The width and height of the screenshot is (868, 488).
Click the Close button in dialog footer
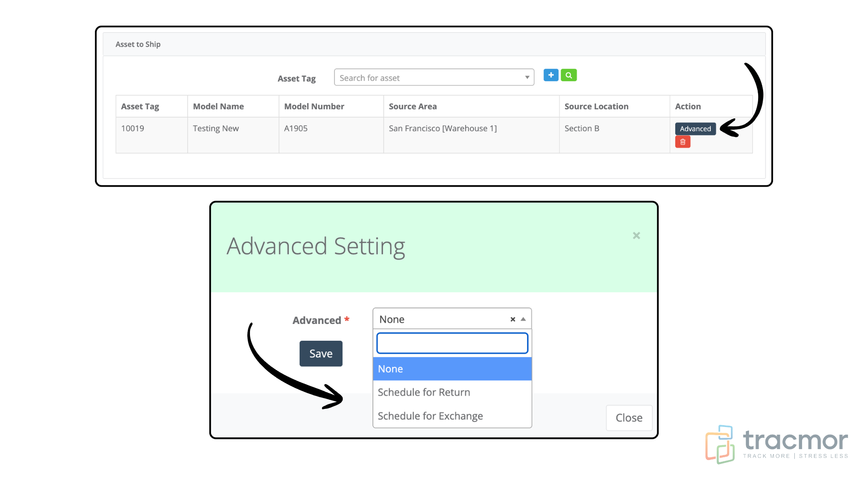click(x=629, y=418)
